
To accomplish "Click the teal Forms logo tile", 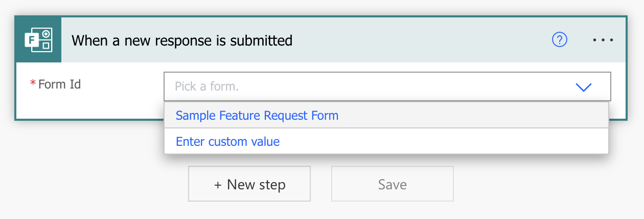I will [x=39, y=40].
